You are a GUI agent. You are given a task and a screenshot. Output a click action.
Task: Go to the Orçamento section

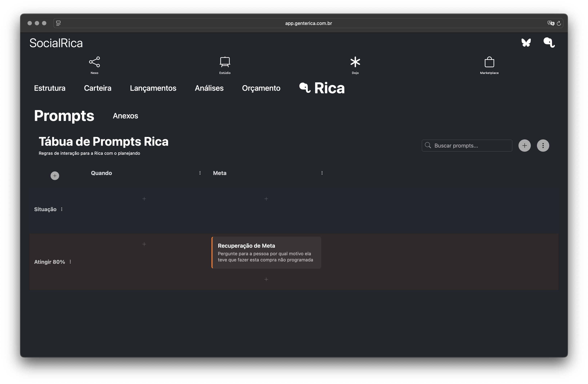[261, 88]
